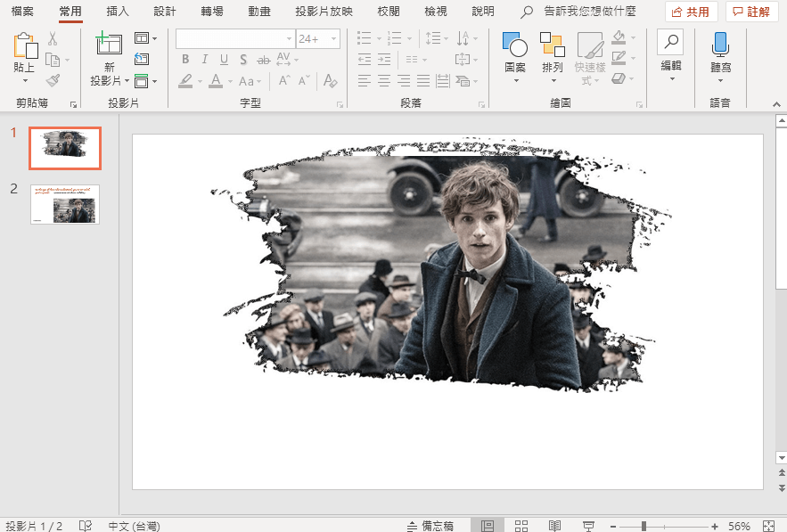Click the Copy icon in clipboard group
The height and width of the screenshot is (532, 787).
coord(53,60)
